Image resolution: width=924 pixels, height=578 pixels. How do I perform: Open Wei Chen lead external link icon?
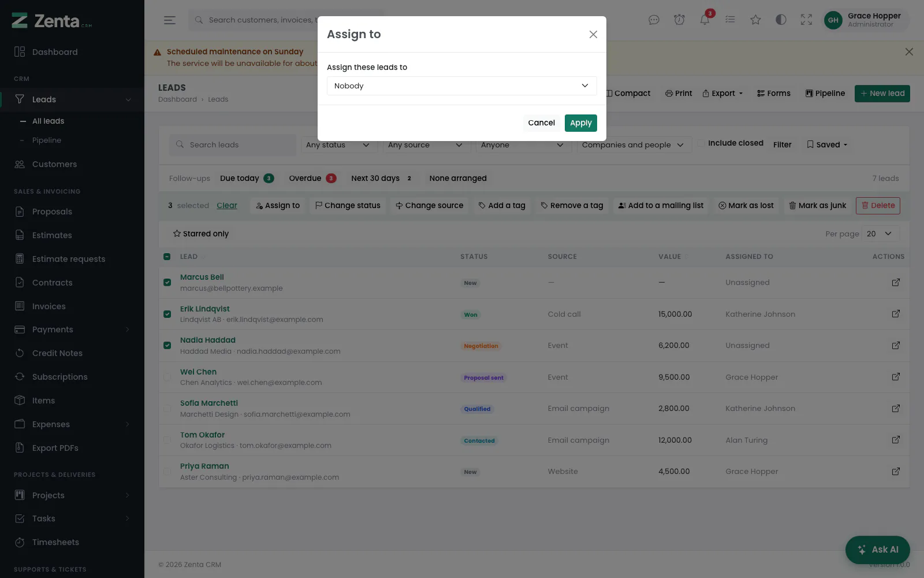[896, 377]
